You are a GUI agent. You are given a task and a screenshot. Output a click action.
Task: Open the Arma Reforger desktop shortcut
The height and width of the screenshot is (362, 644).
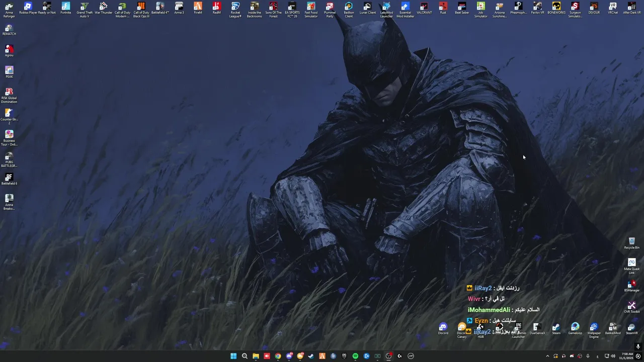[x=9, y=10]
